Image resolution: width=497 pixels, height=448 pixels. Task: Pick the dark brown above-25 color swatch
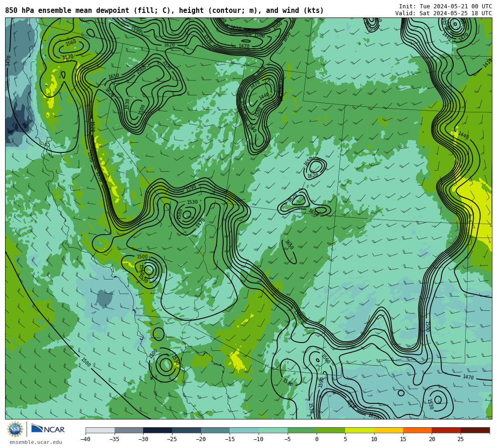pyautogui.click(x=475, y=430)
